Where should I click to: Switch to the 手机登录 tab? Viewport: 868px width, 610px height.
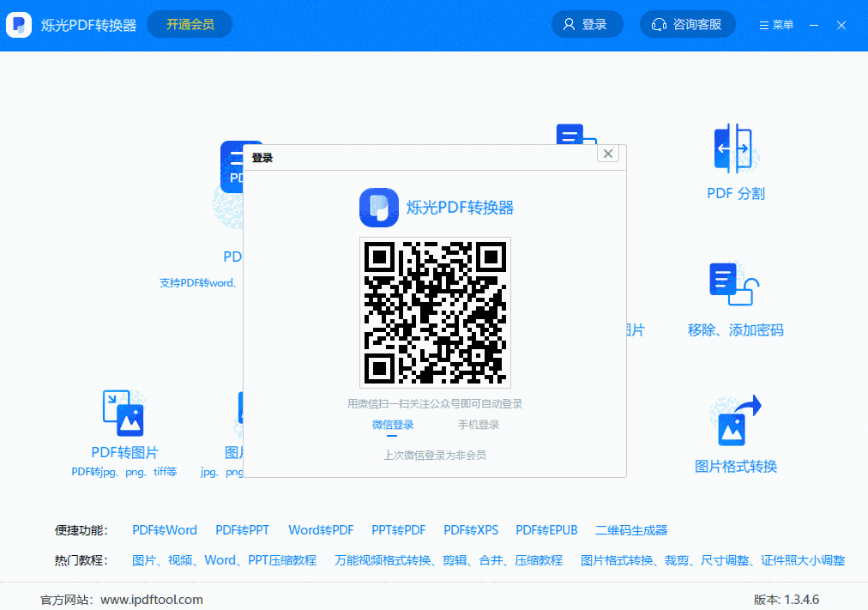tap(479, 426)
